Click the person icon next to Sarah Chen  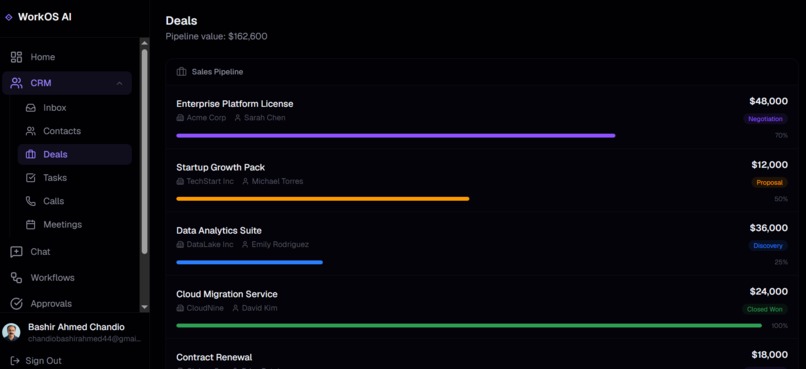(237, 118)
